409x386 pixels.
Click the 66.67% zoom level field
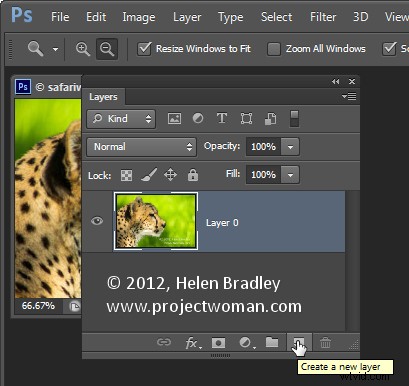(x=39, y=306)
